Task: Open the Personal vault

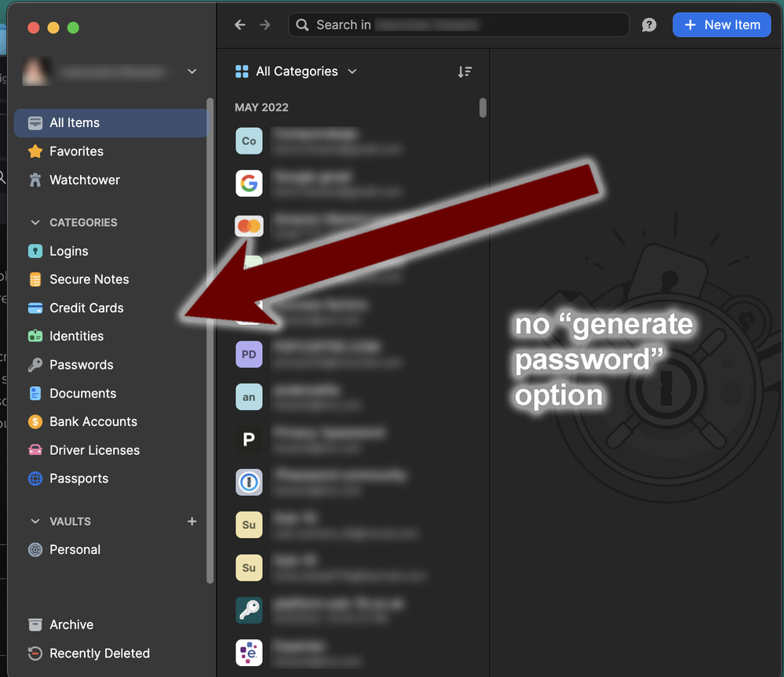Action: pyautogui.click(x=75, y=550)
